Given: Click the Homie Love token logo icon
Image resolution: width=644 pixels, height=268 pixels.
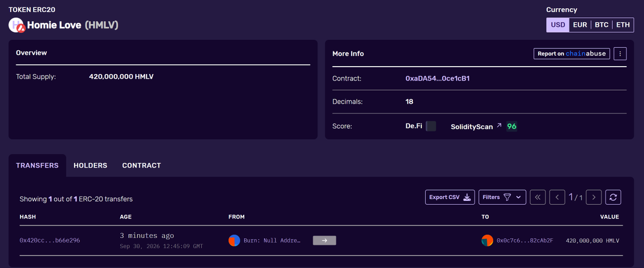Looking at the screenshot, I should click(16, 25).
